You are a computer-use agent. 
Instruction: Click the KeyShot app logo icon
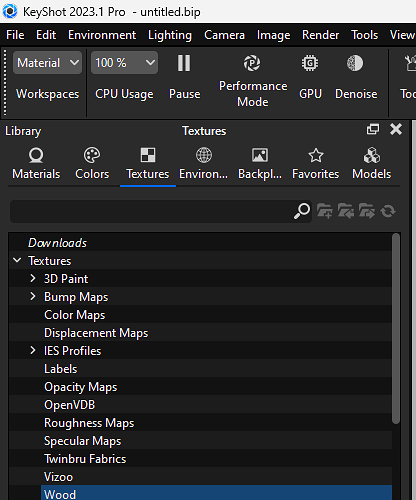pos(10,12)
